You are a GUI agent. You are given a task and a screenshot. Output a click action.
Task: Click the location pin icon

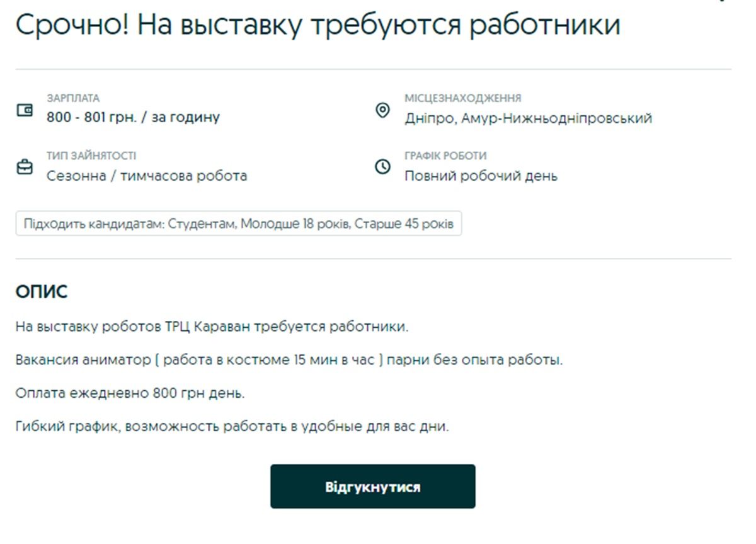click(382, 111)
